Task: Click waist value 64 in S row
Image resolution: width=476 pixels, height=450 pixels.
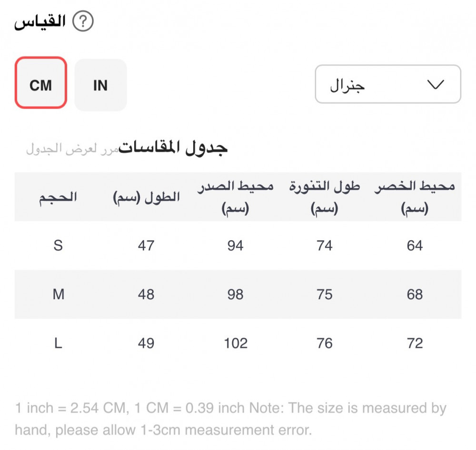Action: tap(415, 245)
